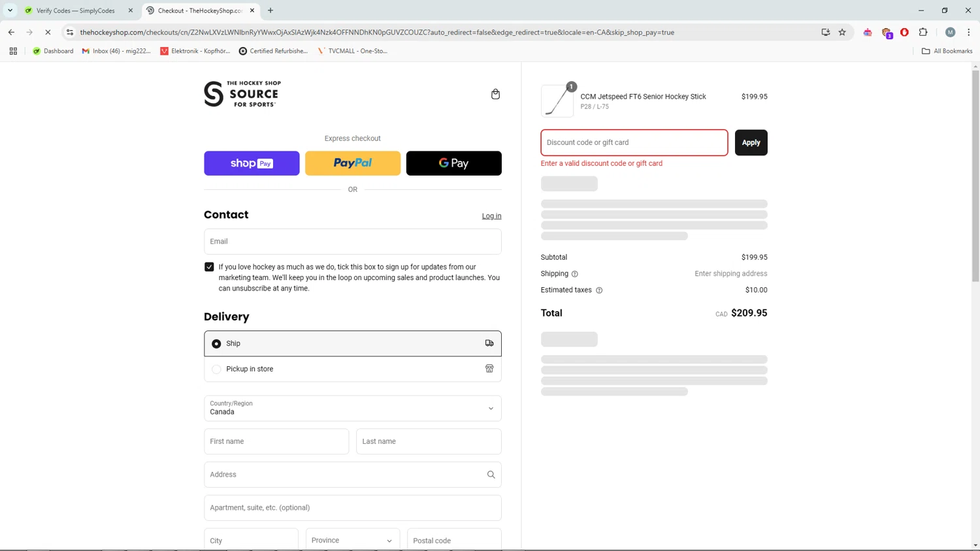980x551 pixels.
Task: Open the apps grid in bookmarks bar
Action: pyautogui.click(x=13, y=51)
